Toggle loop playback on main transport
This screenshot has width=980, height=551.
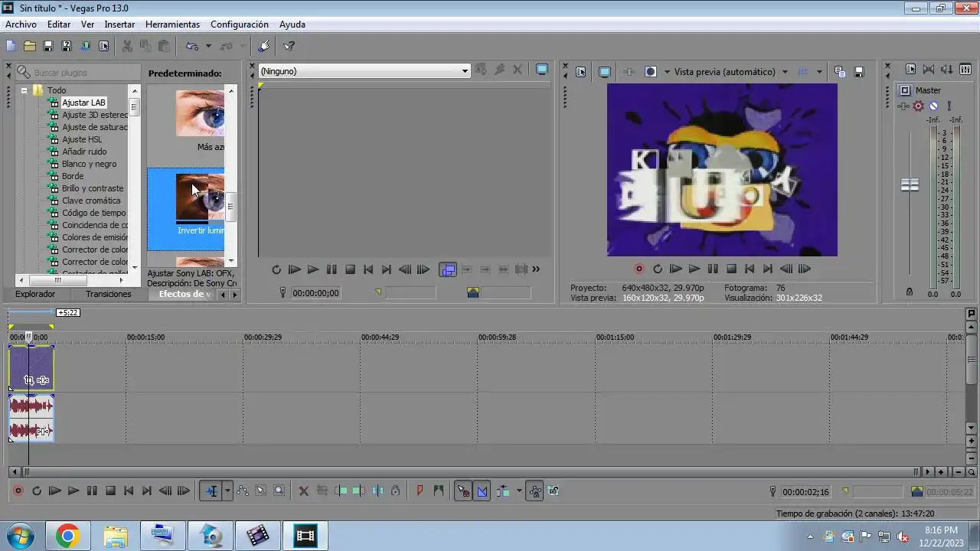[x=37, y=491]
